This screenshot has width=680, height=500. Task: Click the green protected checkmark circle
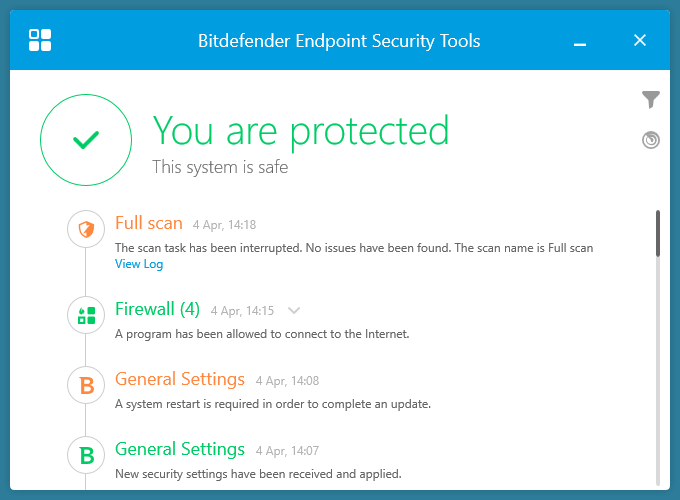point(86,141)
